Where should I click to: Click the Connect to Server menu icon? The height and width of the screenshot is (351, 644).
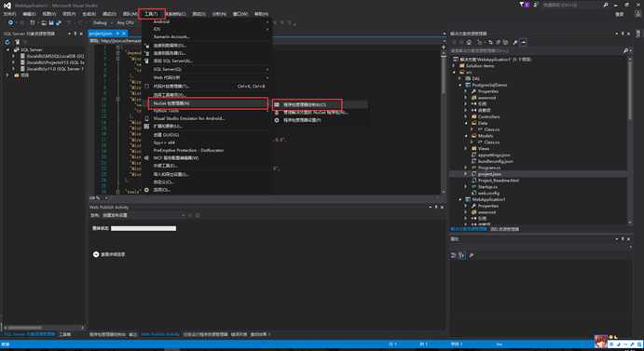146,53
